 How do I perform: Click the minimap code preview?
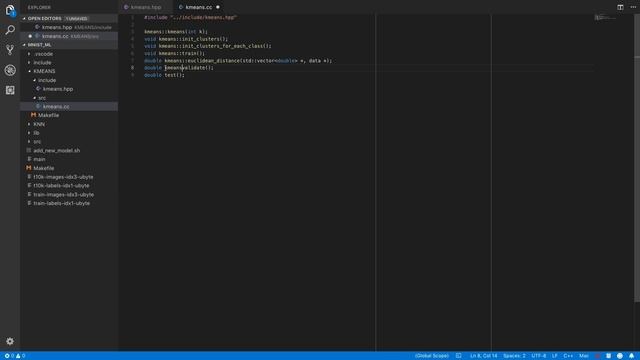(x=605, y=18)
